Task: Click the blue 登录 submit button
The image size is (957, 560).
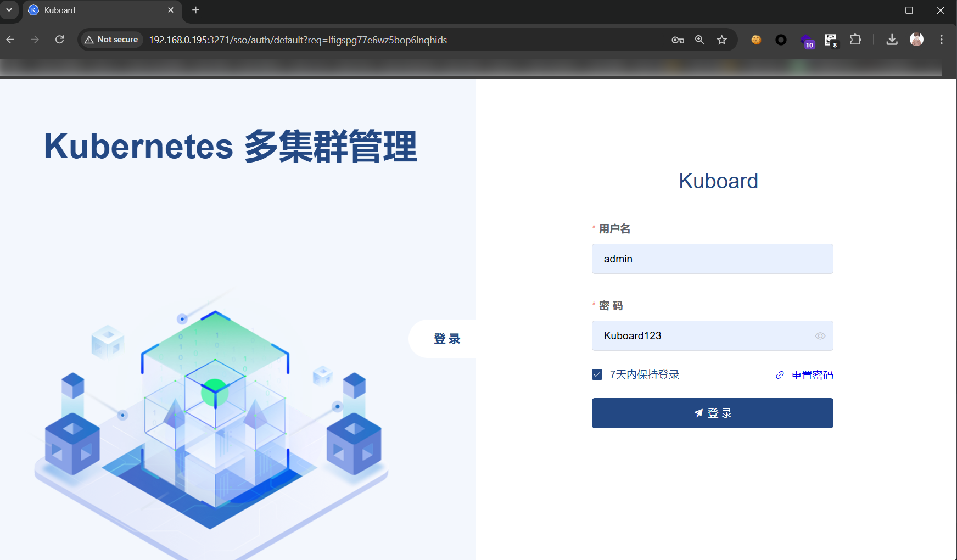Action: point(713,413)
